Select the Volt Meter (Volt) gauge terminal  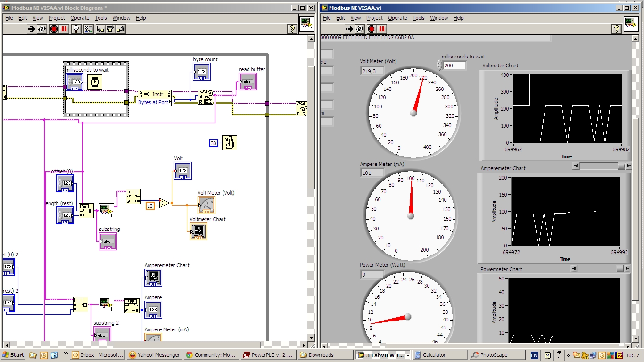coord(206,205)
